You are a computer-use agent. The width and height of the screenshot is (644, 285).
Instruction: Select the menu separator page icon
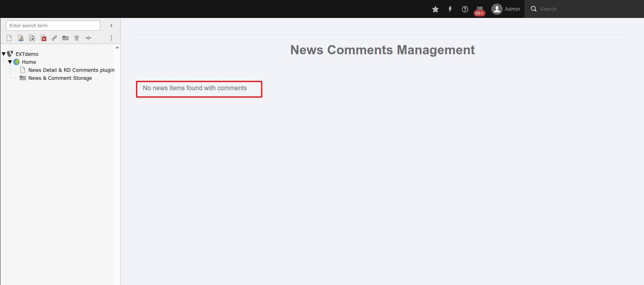tap(88, 38)
